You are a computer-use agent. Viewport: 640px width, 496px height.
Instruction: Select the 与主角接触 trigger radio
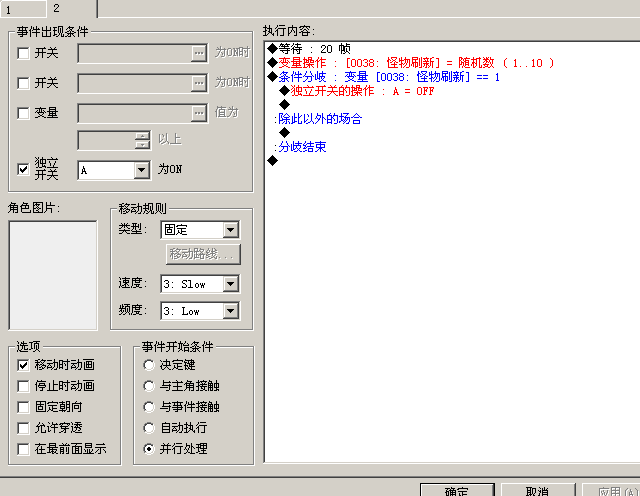pyautogui.click(x=149, y=386)
